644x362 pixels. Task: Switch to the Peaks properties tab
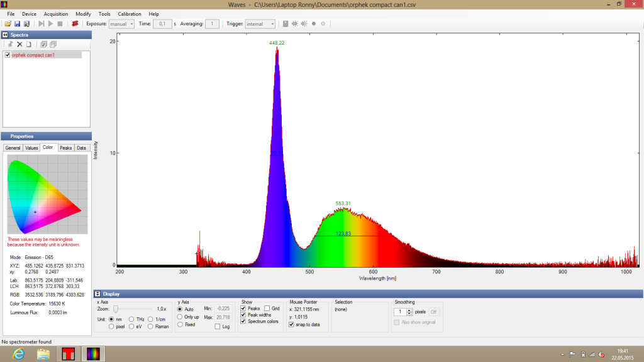(x=65, y=148)
